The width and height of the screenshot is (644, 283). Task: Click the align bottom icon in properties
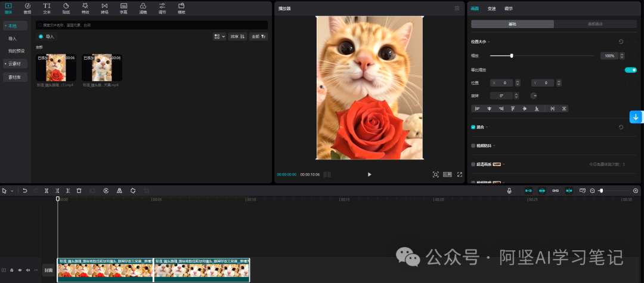537,109
